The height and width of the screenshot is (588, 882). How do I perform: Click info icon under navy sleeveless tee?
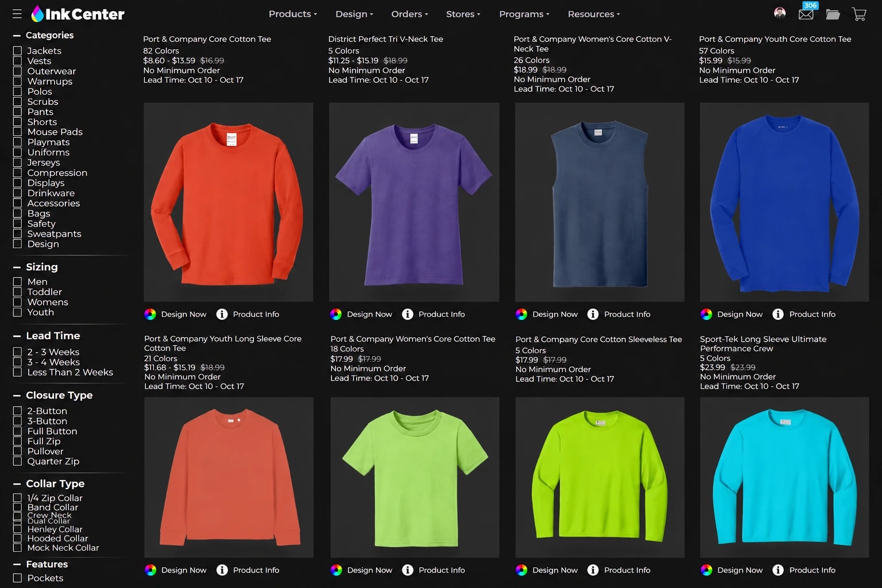[593, 314]
